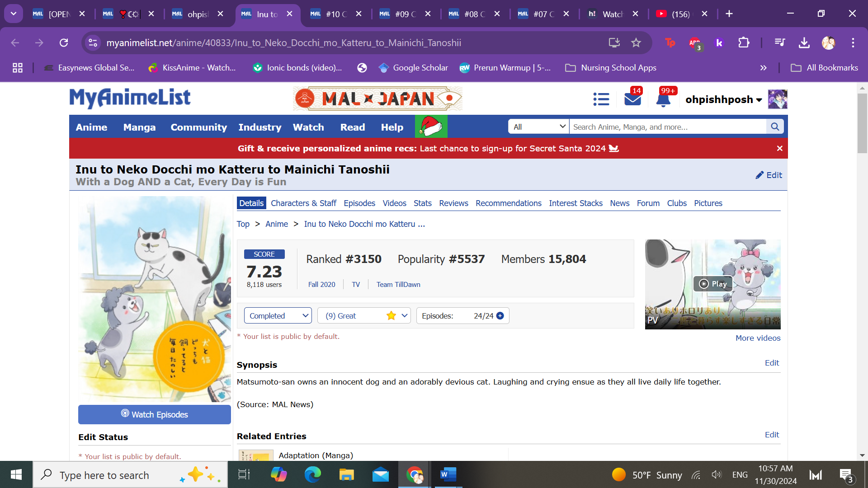Bookmark this page with the star icon

click(636, 43)
